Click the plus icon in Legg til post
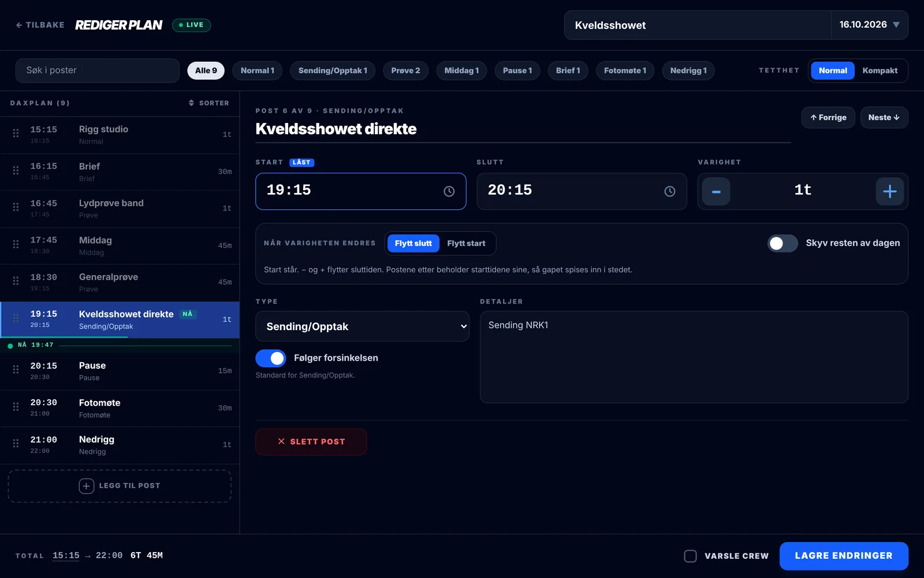This screenshot has height=578, width=924. click(x=87, y=486)
